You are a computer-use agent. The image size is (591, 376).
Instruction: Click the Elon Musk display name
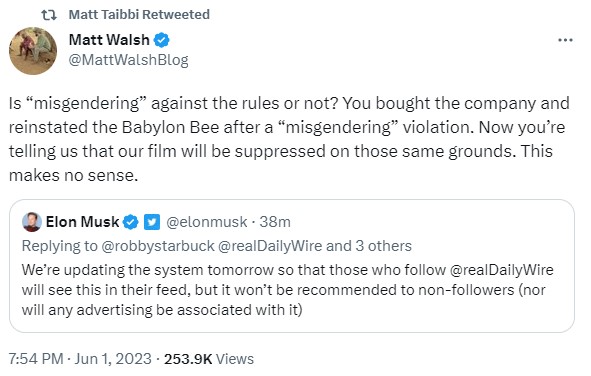coord(83,222)
